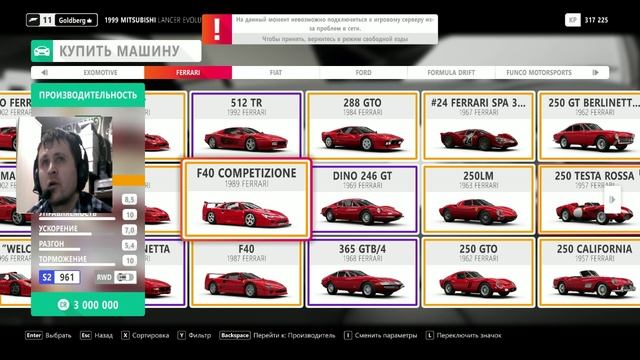640x360 pixels.
Task: Click the right arrow in manufacturer tabs
Action: (x=596, y=73)
